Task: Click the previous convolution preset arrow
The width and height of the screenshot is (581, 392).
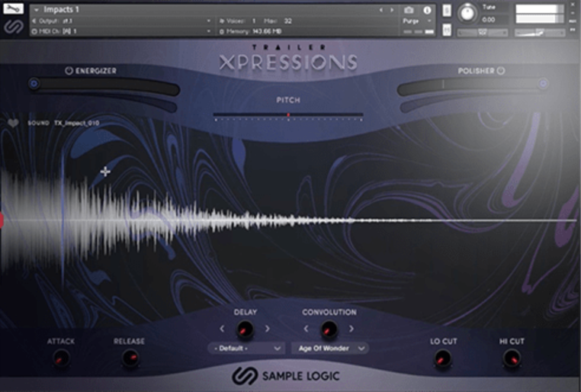Action: 307,329
